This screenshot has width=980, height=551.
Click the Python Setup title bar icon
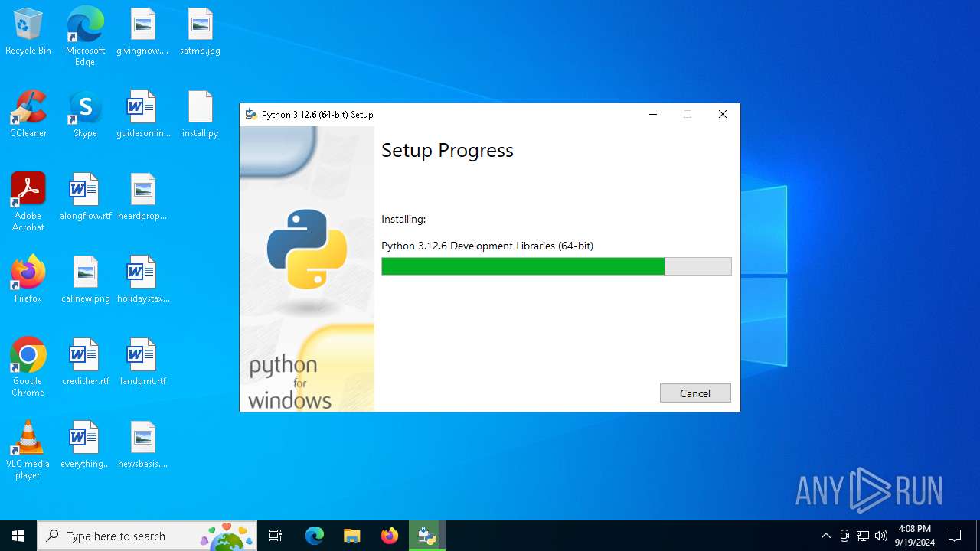tap(250, 114)
